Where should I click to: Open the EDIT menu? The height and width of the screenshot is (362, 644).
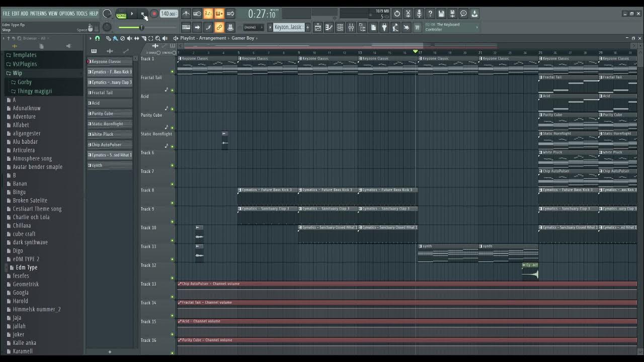pos(16,14)
